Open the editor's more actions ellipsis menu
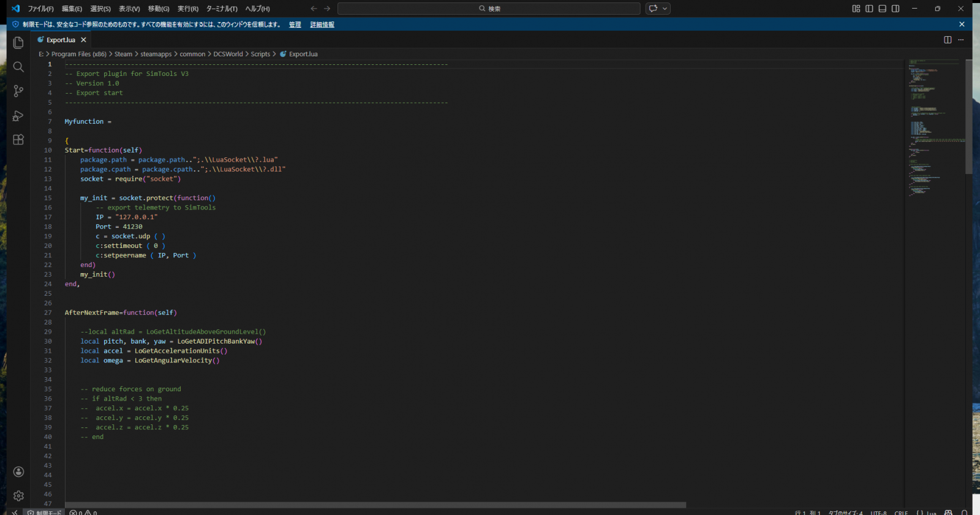Viewport: 980px width, 515px height. (x=961, y=40)
